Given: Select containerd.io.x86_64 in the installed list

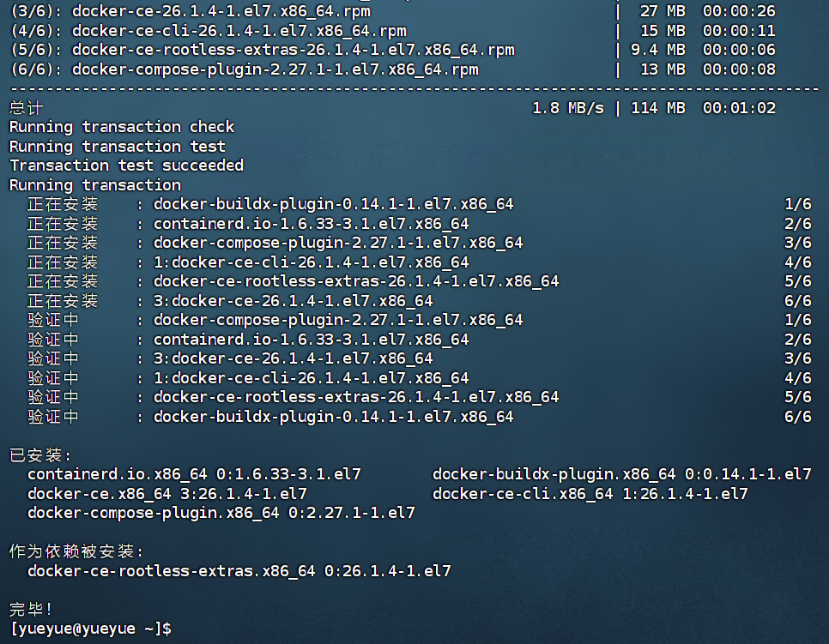Looking at the screenshot, I should tap(195, 474).
